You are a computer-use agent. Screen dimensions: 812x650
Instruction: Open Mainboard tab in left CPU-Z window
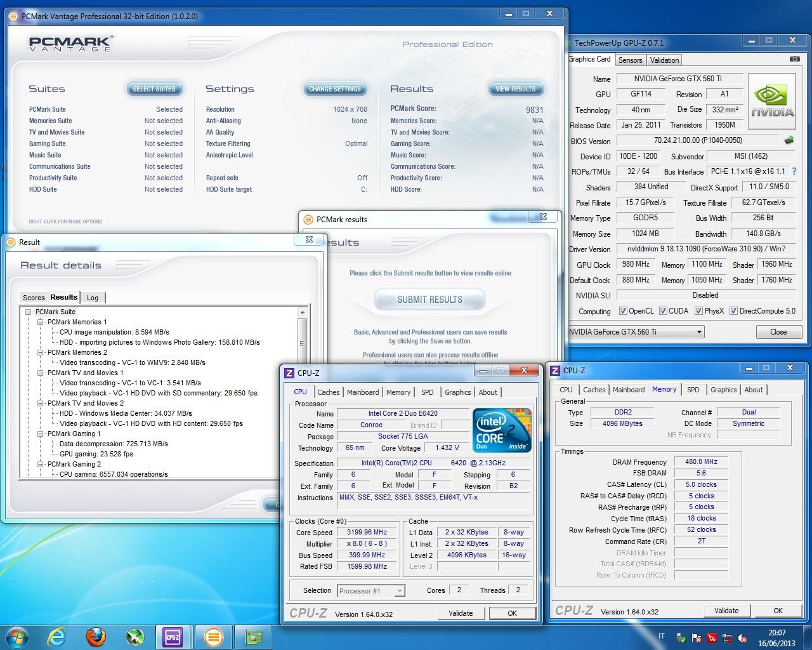pyautogui.click(x=363, y=392)
